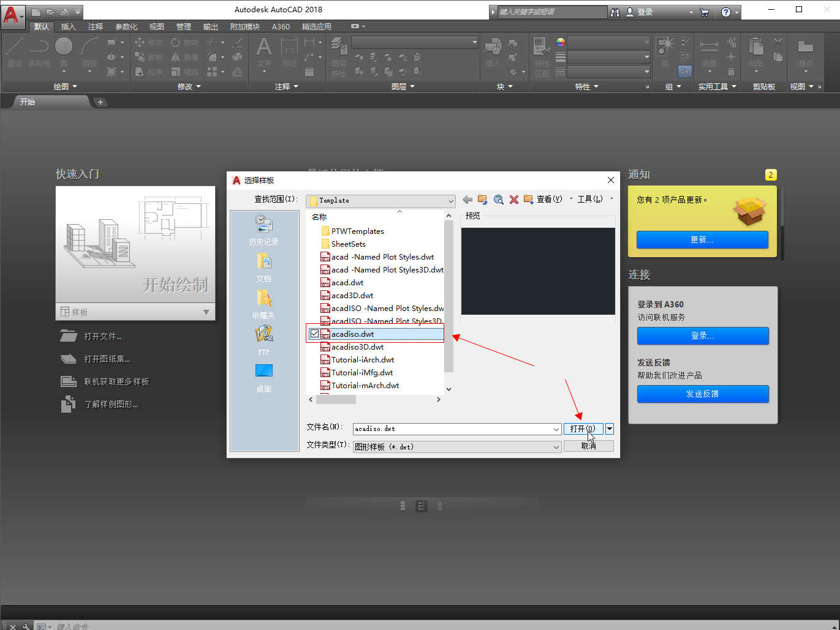Expand the Template look-in folder dropdown
This screenshot has height=630, width=840.
point(451,201)
